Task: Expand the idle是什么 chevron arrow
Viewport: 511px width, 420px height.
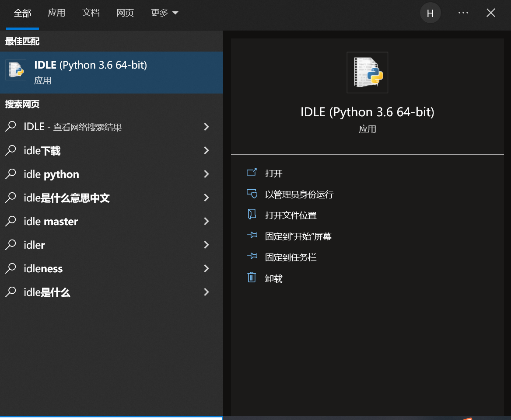Action: 206,292
